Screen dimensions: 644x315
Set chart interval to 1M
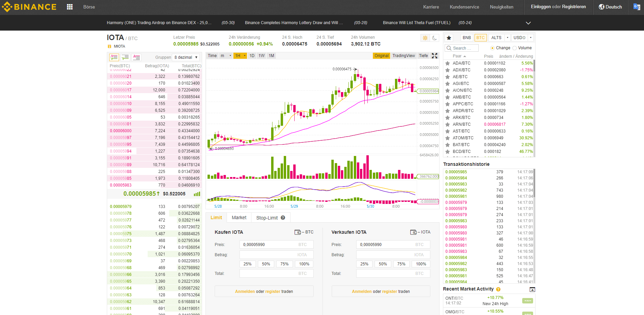coord(271,56)
